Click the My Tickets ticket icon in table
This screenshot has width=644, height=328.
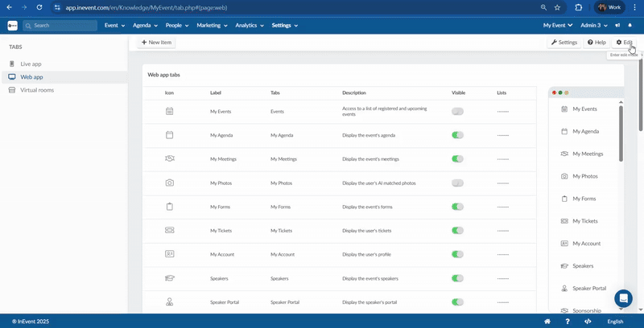click(x=169, y=231)
